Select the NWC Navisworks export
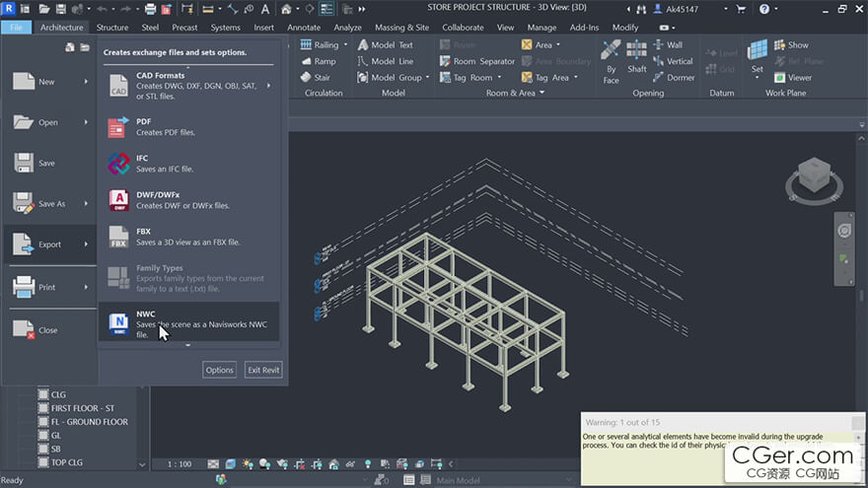 click(x=189, y=323)
